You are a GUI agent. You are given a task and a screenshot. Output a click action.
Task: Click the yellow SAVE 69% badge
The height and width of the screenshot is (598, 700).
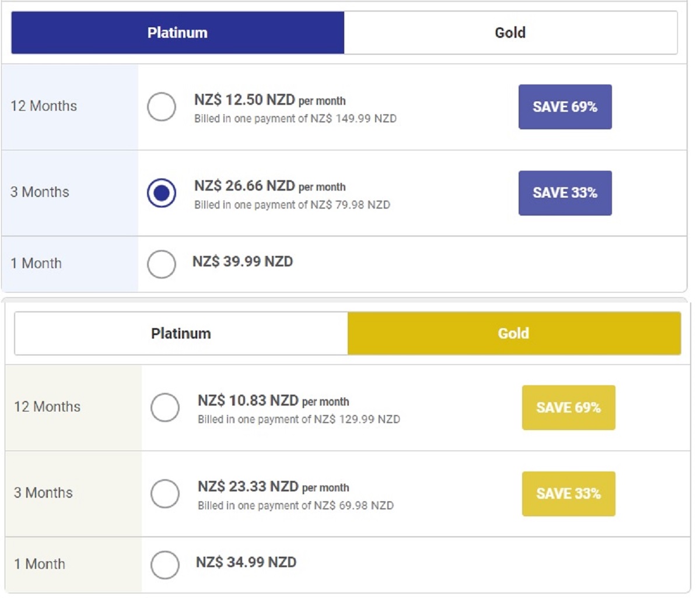coord(568,407)
